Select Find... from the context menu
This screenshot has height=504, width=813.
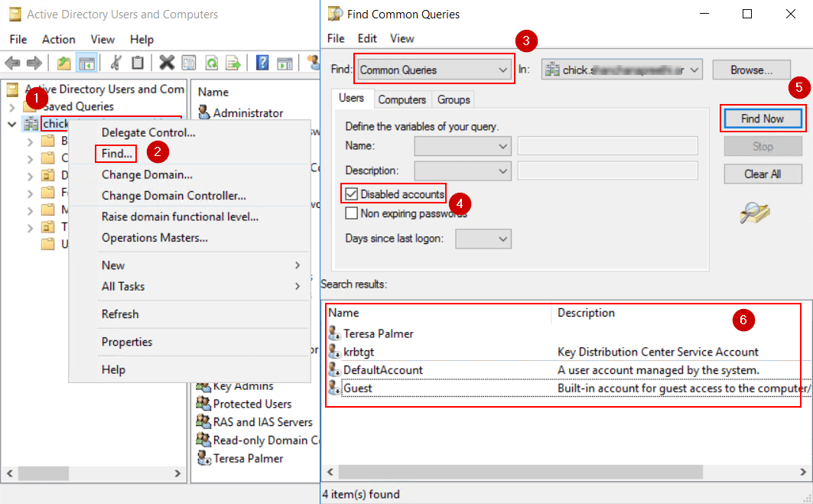pos(115,153)
